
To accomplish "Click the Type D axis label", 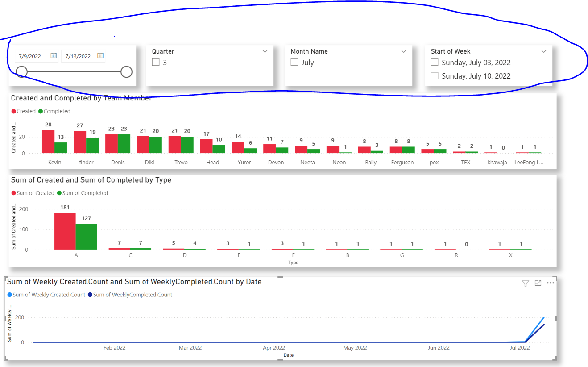I will point(185,256).
